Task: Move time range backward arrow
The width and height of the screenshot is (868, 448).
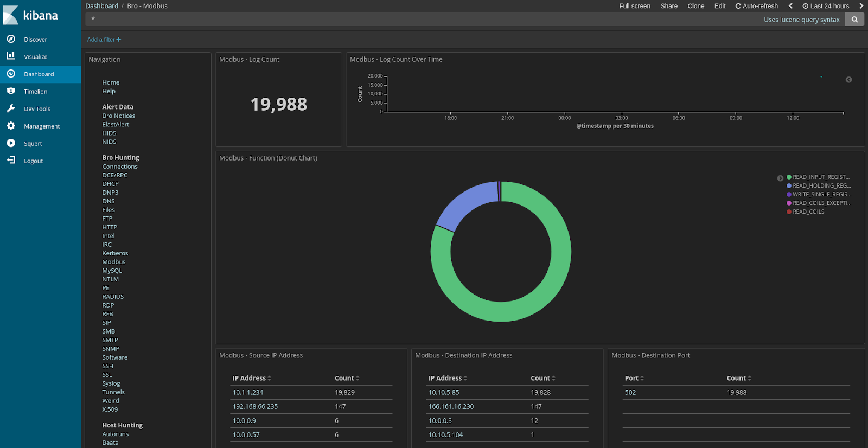Action: (x=790, y=6)
